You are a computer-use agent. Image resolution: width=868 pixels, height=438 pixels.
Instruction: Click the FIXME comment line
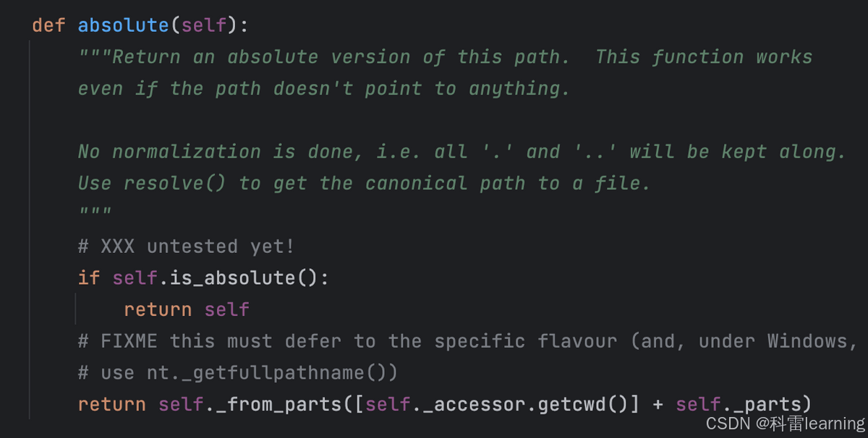click(x=468, y=341)
